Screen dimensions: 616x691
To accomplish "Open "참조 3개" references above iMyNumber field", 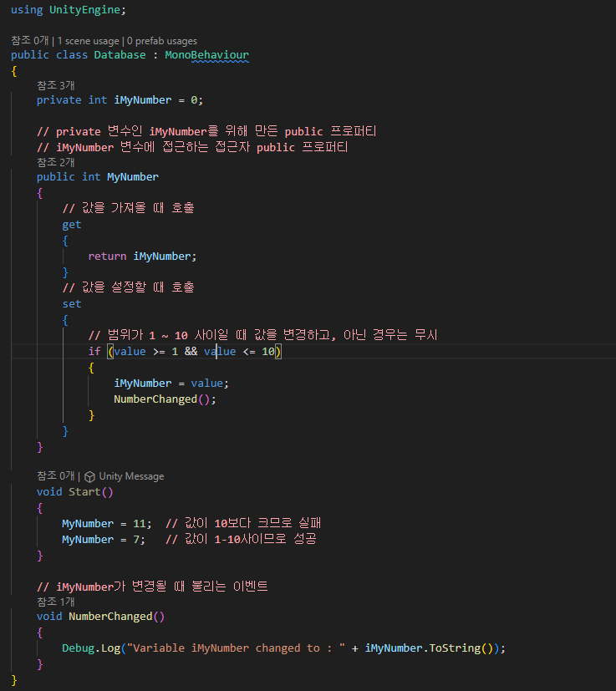I will (55, 85).
